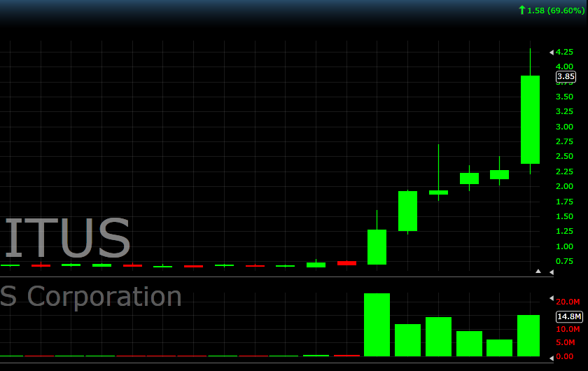The width and height of the screenshot is (588, 371).
Task: Click the 4.25 price axis label
Action: click(564, 52)
